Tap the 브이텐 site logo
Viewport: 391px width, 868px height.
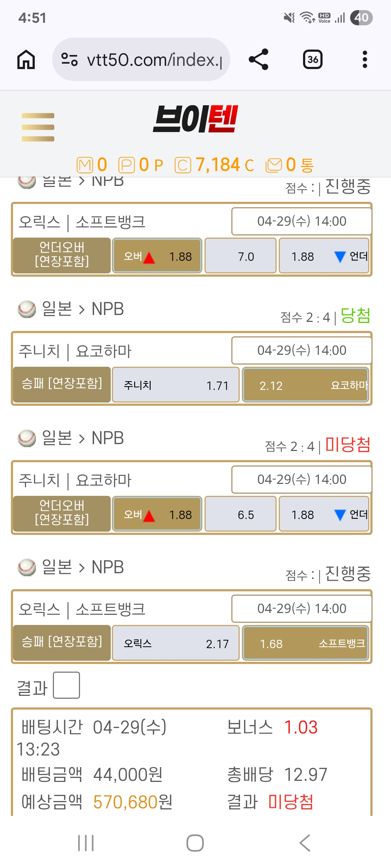[x=195, y=119]
